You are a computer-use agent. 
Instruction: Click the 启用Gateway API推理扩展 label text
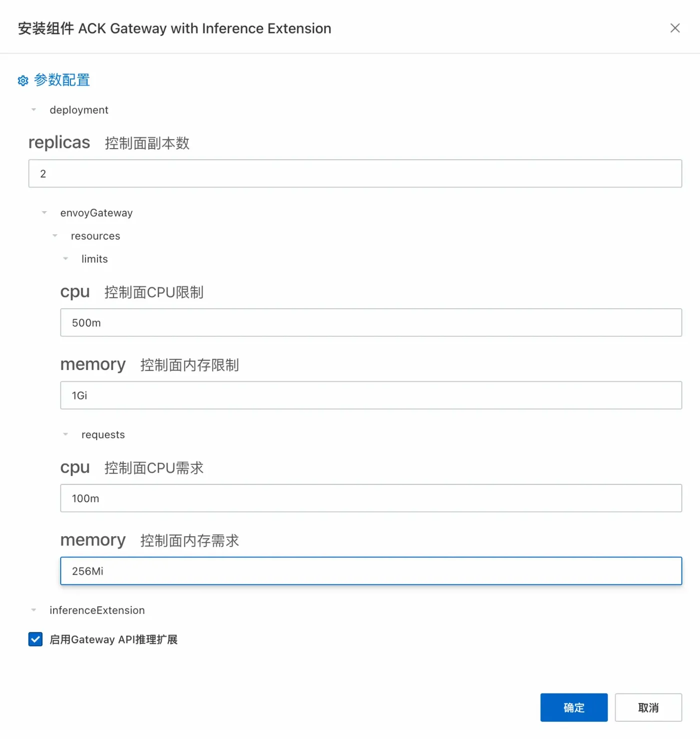pos(113,639)
